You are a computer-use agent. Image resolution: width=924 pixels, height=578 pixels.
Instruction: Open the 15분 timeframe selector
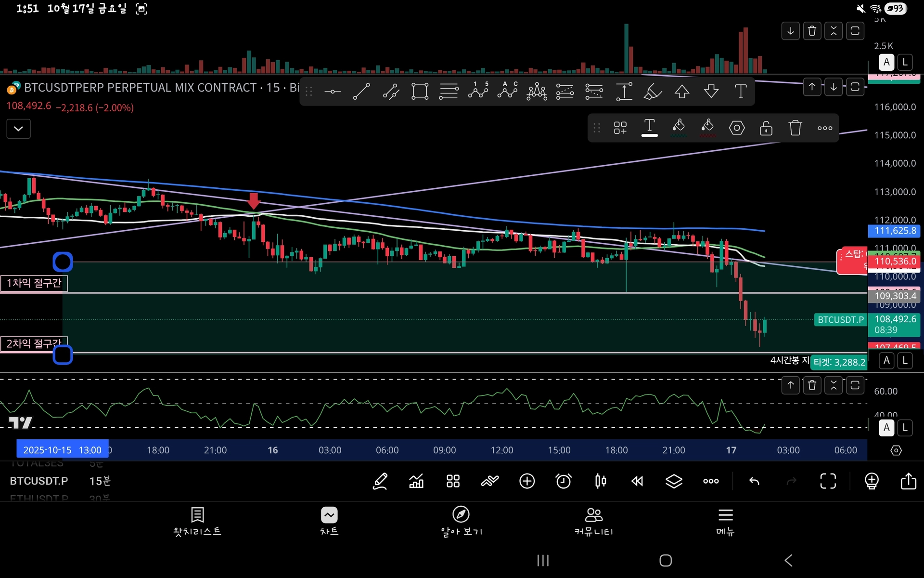click(100, 481)
